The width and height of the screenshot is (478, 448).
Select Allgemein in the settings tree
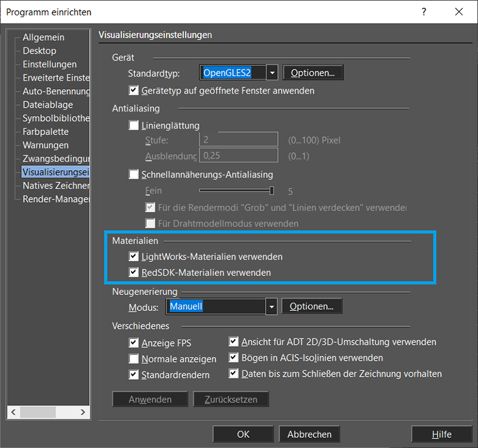[x=43, y=38]
